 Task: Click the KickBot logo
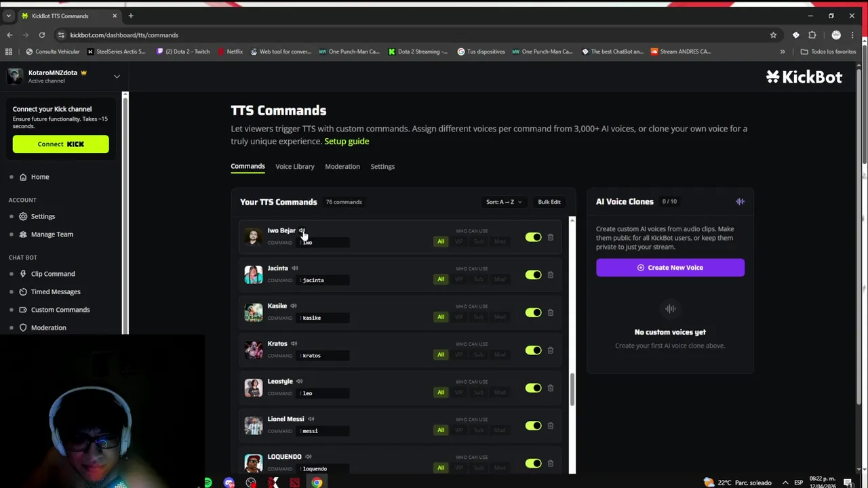tap(804, 77)
